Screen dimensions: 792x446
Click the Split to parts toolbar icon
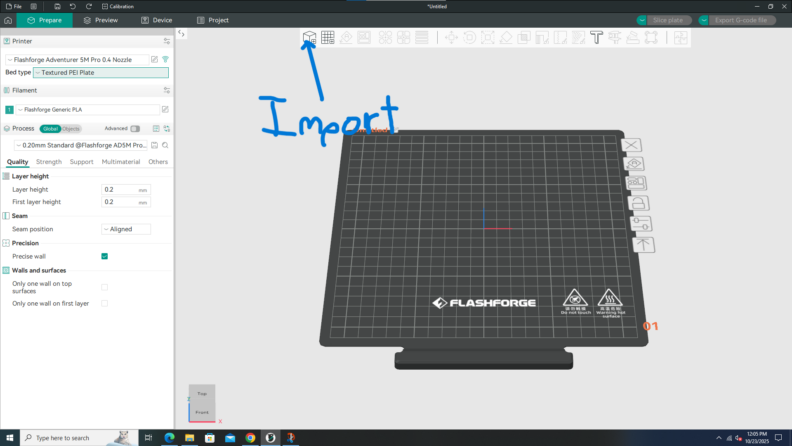[x=403, y=37]
